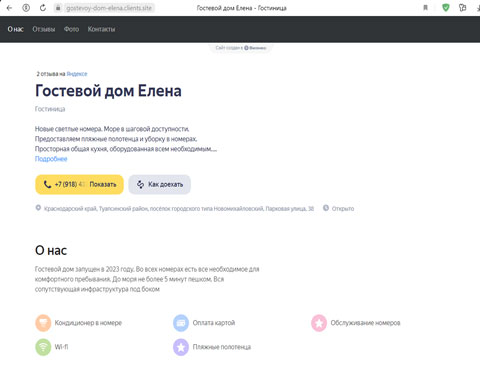Open the Yandex account icon by the back arrow
Image resolution: width=480 pixels, height=384 pixels.
(x=26, y=8)
